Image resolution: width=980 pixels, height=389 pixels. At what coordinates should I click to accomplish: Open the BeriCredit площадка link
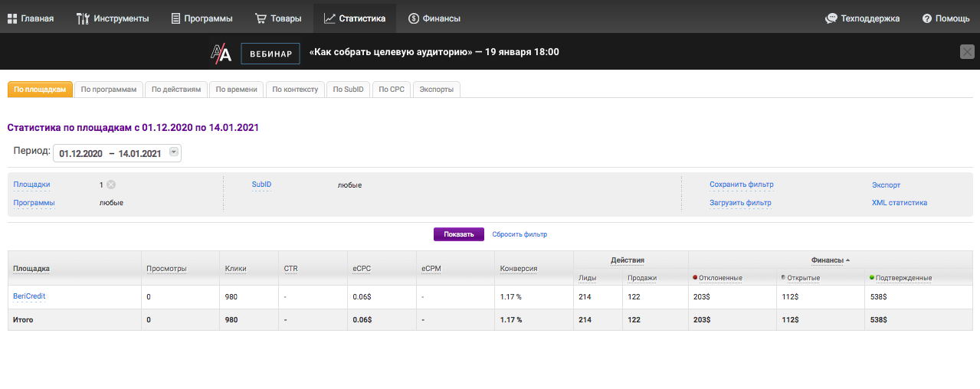click(x=29, y=296)
